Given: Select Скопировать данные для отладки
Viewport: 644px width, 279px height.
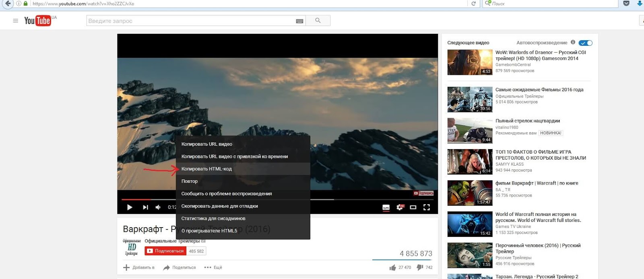Looking at the screenshot, I should pyautogui.click(x=243, y=206).
